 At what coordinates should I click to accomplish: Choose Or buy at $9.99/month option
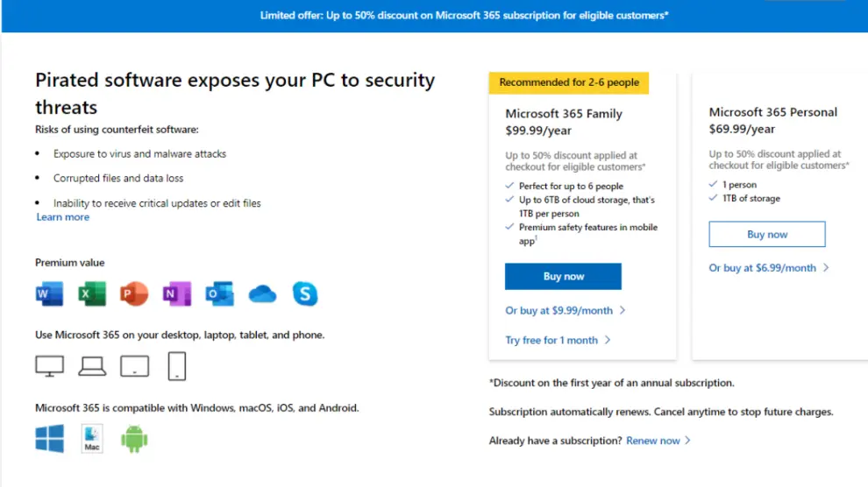point(559,310)
